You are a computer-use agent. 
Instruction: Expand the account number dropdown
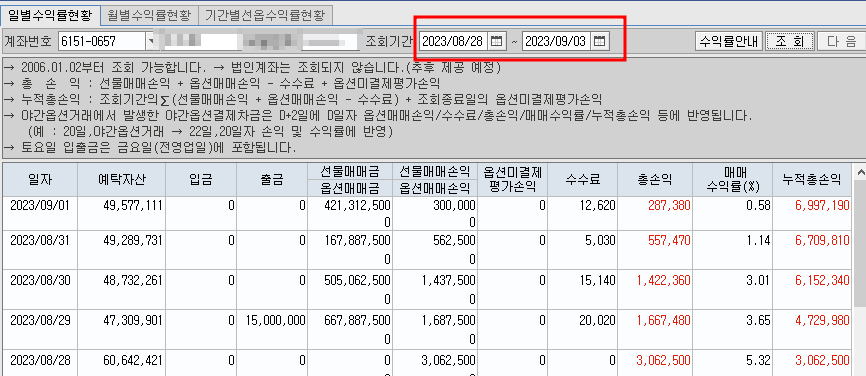[151, 41]
